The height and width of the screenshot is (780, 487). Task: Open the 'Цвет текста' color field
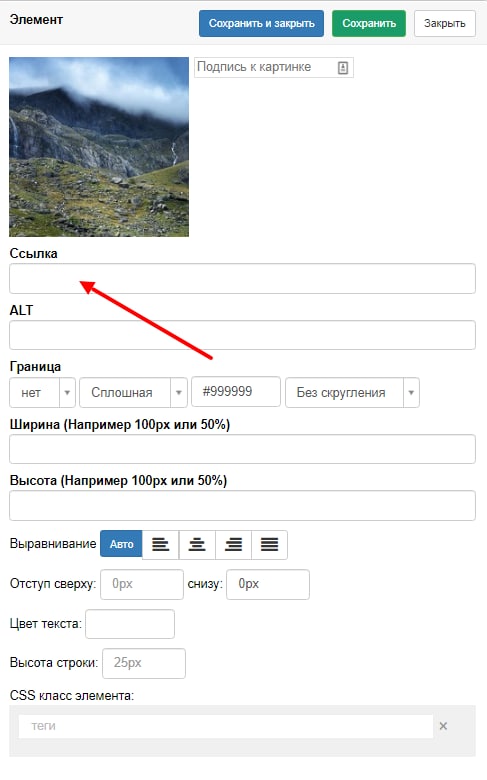pyautogui.click(x=130, y=624)
